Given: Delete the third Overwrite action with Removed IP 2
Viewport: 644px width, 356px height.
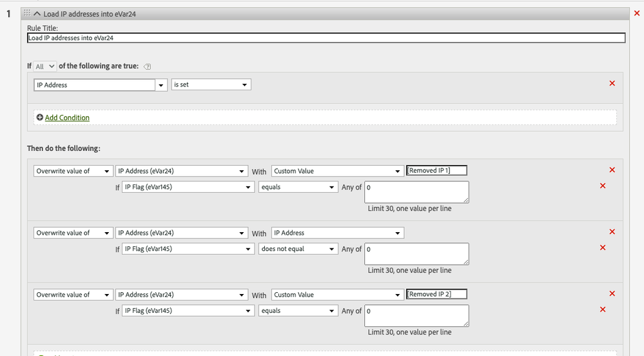Looking at the screenshot, I should [x=612, y=294].
